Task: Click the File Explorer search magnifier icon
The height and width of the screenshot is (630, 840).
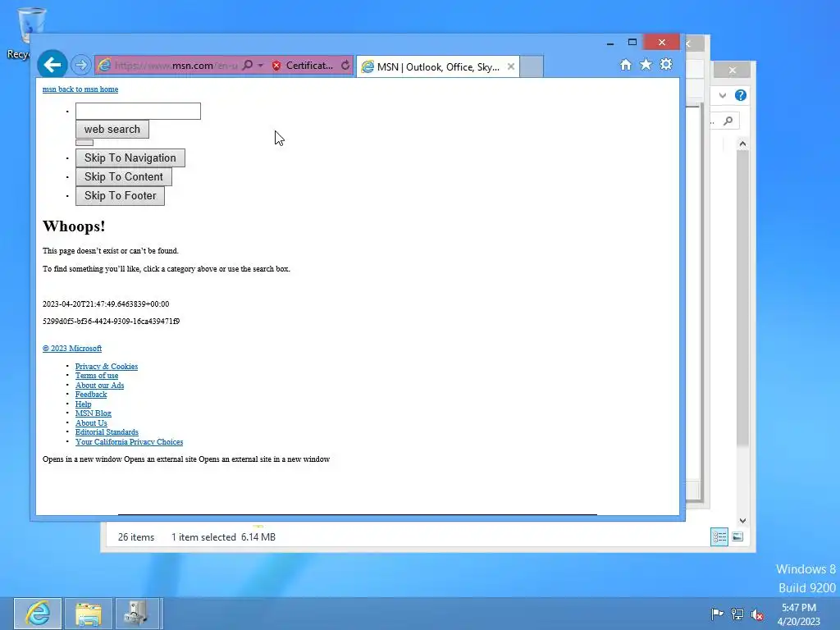Action: coord(728,121)
